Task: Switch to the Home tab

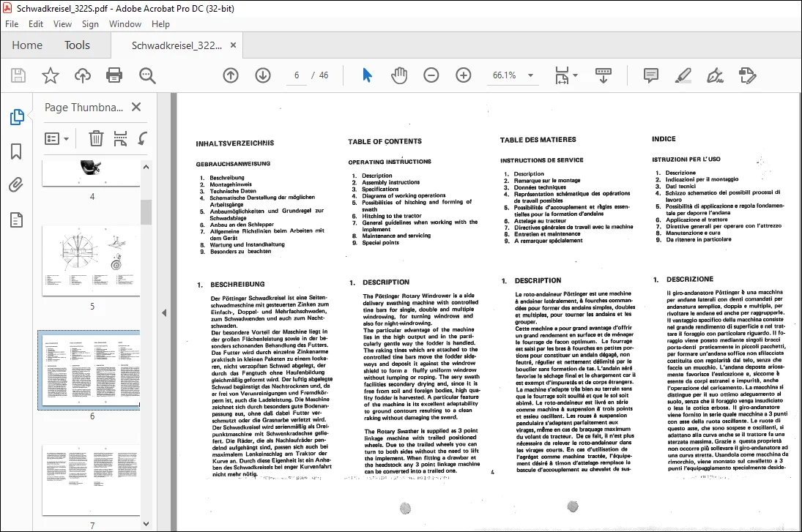Action: pos(27,45)
